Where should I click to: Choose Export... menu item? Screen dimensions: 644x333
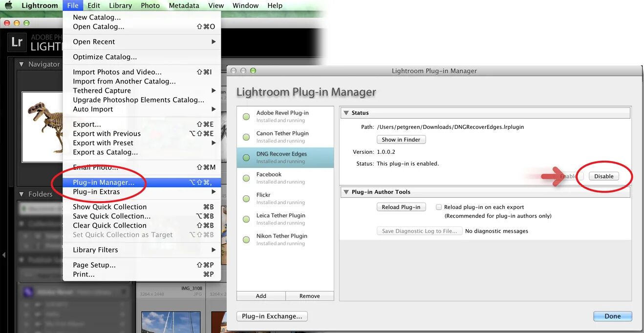pos(142,124)
